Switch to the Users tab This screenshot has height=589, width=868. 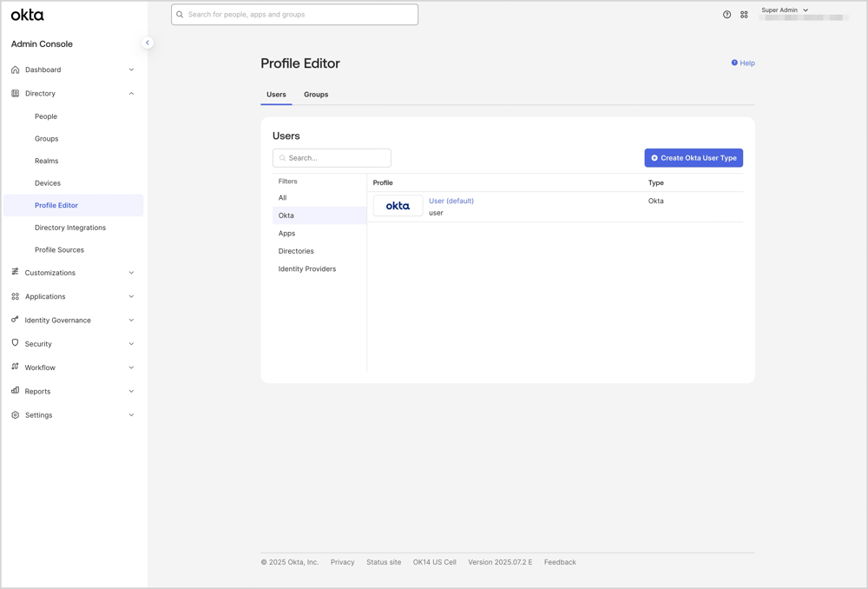pyautogui.click(x=276, y=95)
